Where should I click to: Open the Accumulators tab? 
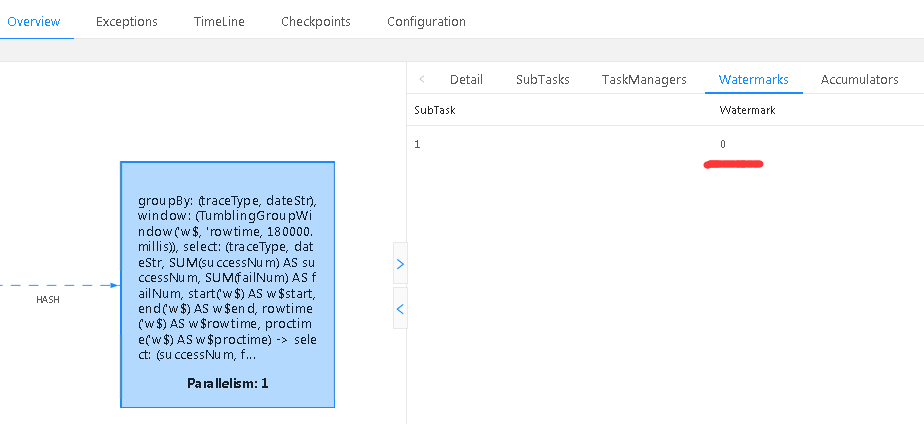860,79
